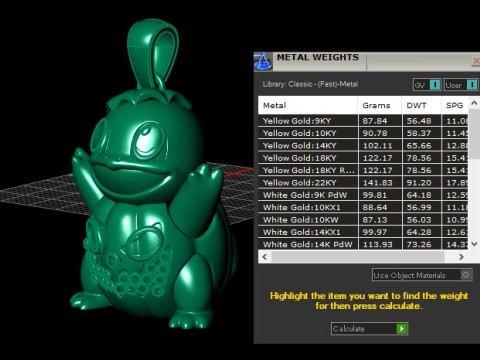The width and height of the screenshot is (480, 360).
Task: Click the 64.18 DWT value
Action: pos(419,195)
